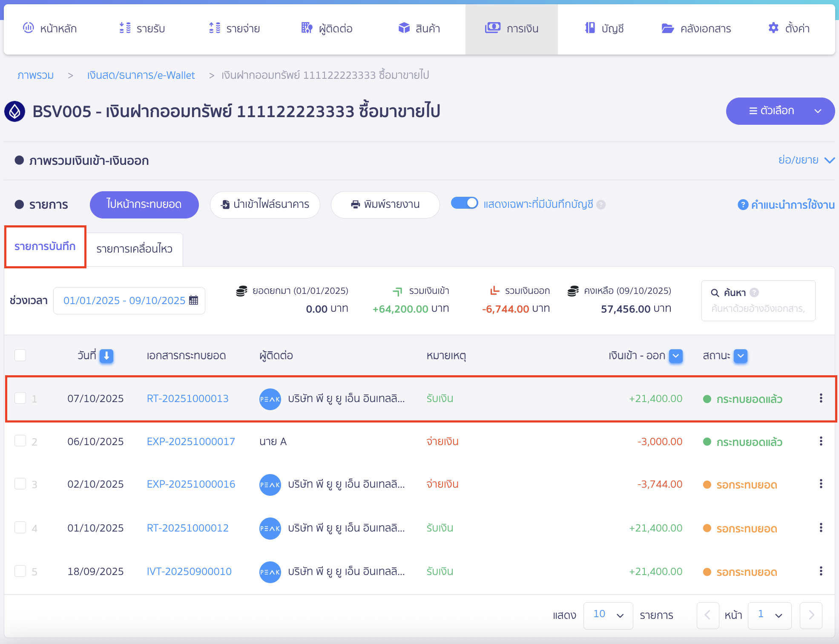Switch to รายการเคลื่อนไหว tab
Screen dimensions: 839x644
[x=134, y=249]
